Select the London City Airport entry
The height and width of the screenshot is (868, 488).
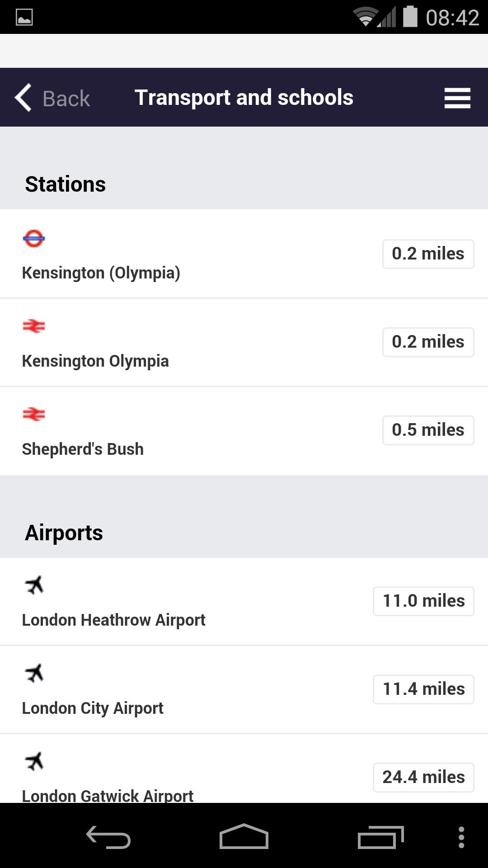pos(93,708)
